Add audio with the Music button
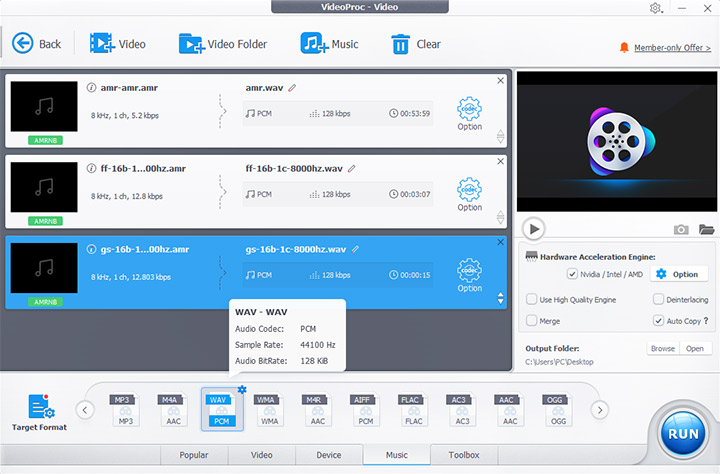This screenshot has height=474, width=720. tap(329, 44)
